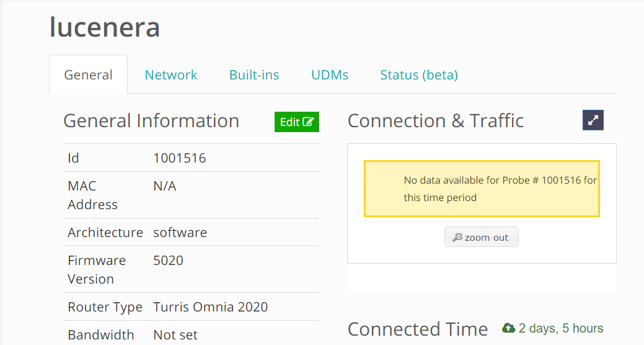This screenshot has height=345, width=644.
Task: Click the Architecture value software
Action: click(x=180, y=232)
